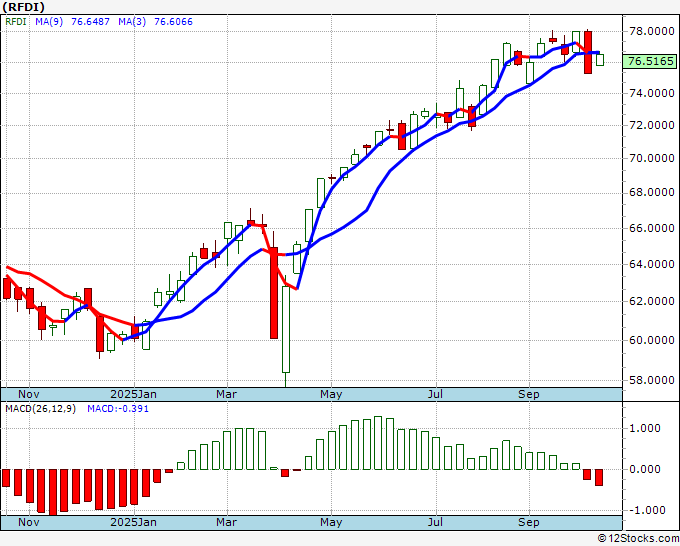Select the 72.0000 price axis label
The width and height of the screenshot is (680, 546).
click(652, 125)
